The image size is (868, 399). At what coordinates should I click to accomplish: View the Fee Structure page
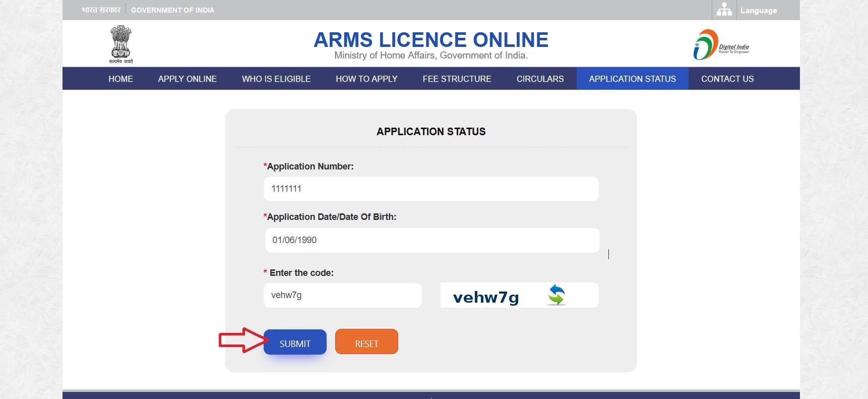[457, 79]
